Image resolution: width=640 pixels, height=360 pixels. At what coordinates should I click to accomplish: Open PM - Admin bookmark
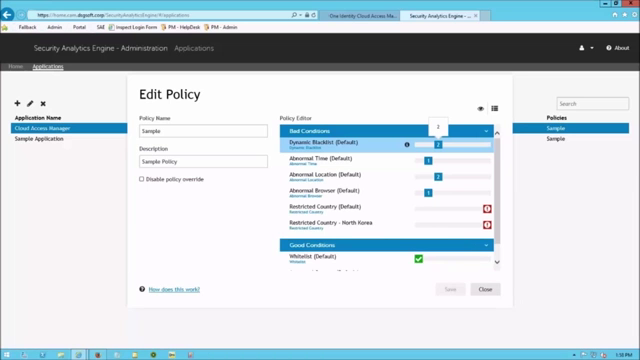(220, 27)
